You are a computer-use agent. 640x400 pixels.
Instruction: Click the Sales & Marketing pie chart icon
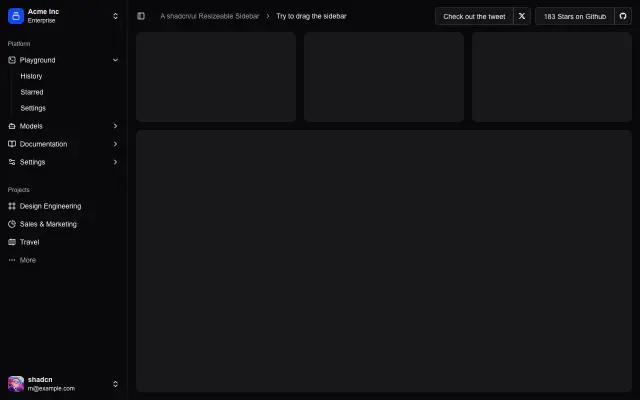click(x=12, y=224)
